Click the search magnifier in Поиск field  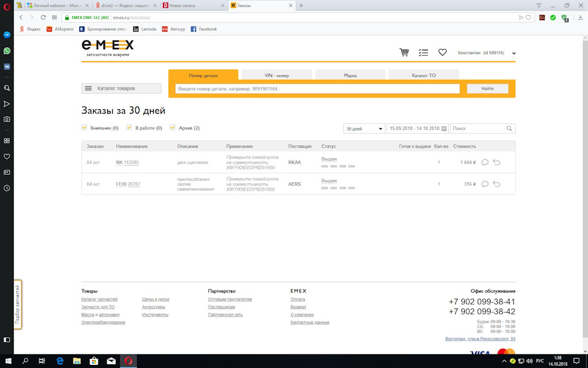[509, 128]
